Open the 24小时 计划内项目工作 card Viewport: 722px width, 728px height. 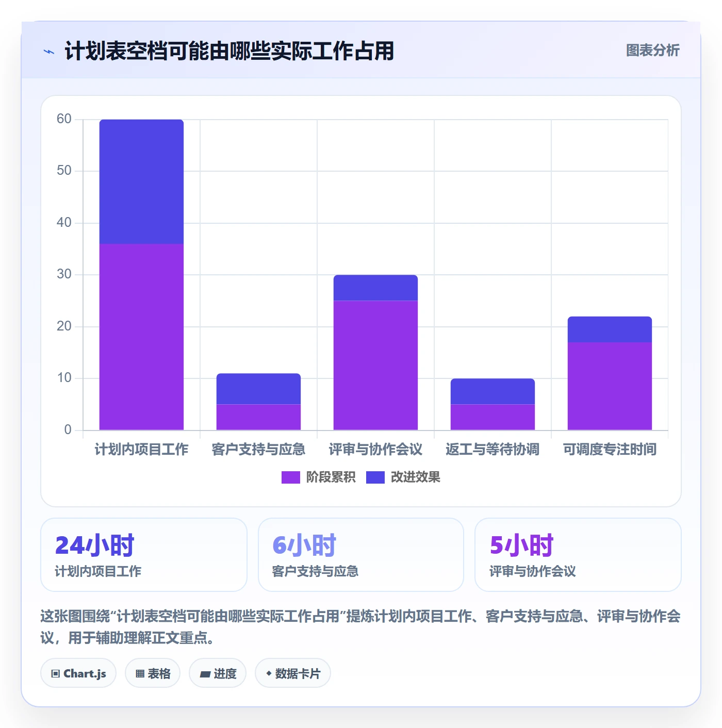(x=144, y=555)
